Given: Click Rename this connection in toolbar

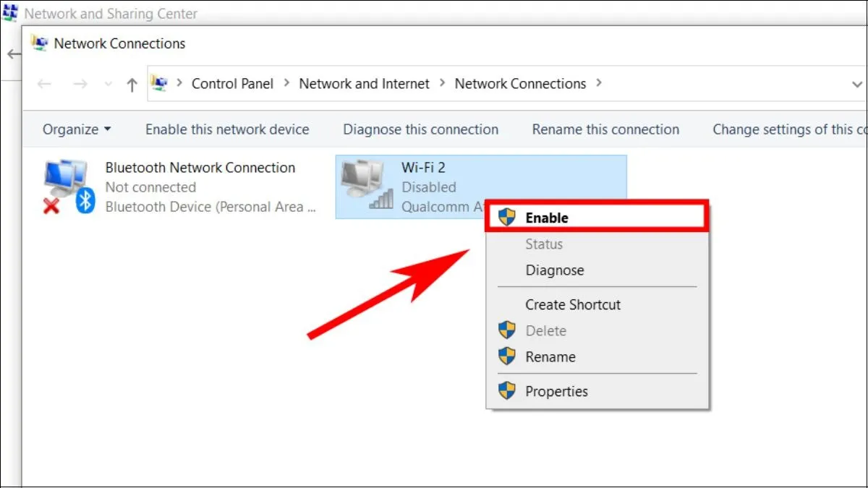Looking at the screenshot, I should pyautogui.click(x=605, y=129).
